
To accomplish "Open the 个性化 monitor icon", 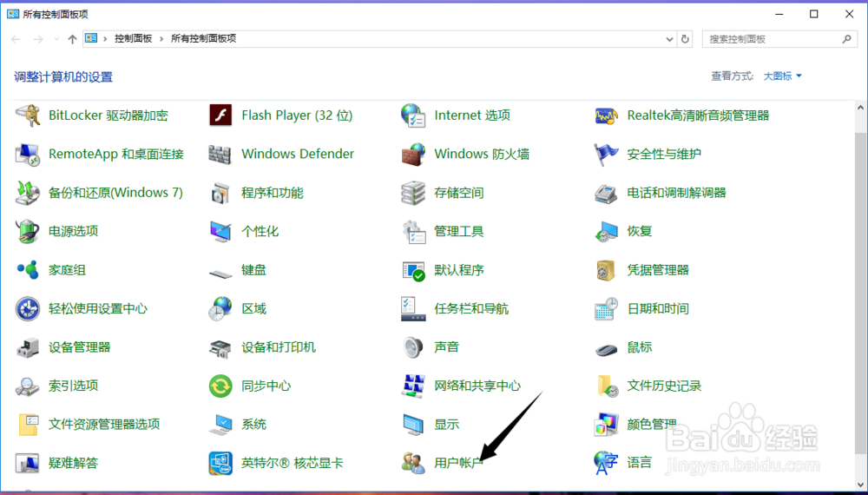I will [x=220, y=232].
